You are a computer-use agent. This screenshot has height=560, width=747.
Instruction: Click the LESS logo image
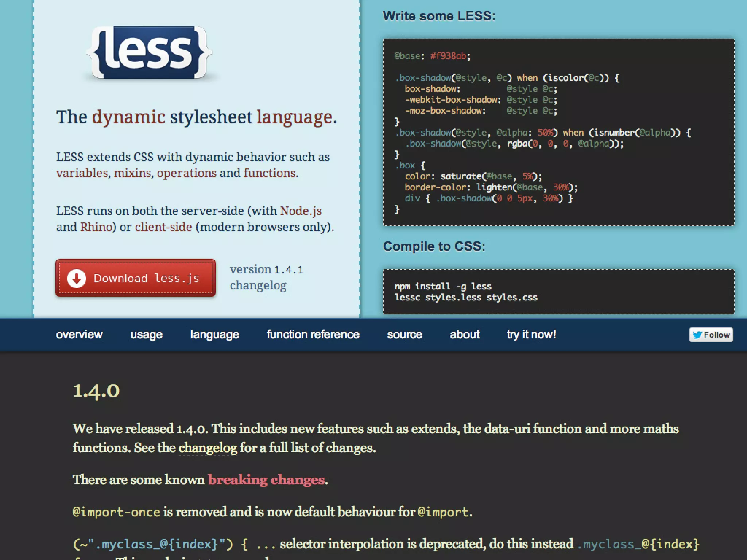click(149, 52)
